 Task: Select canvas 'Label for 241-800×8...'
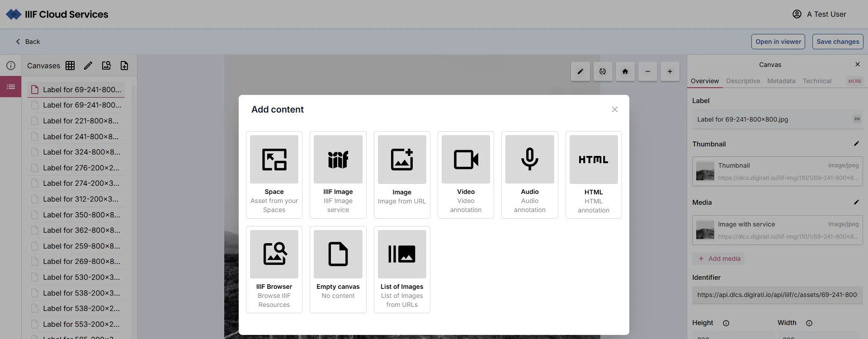(76, 137)
